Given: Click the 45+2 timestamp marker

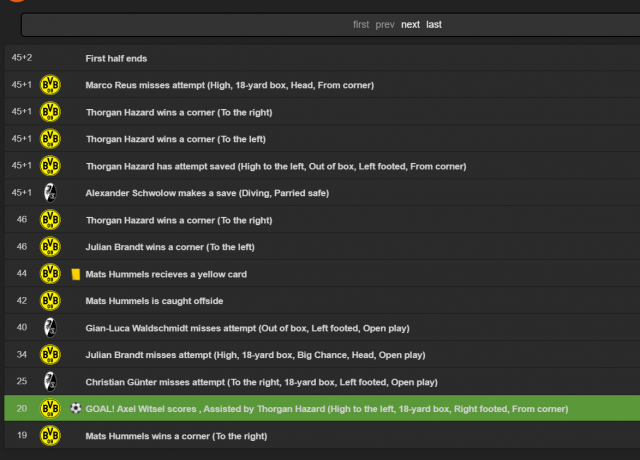Looking at the screenshot, I should coord(22,58).
